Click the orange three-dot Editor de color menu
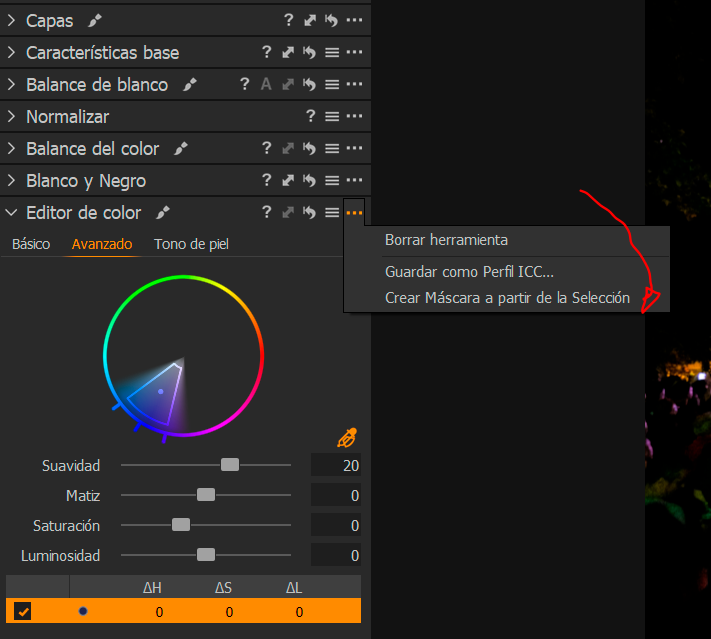This screenshot has width=711, height=639. (x=354, y=212)
